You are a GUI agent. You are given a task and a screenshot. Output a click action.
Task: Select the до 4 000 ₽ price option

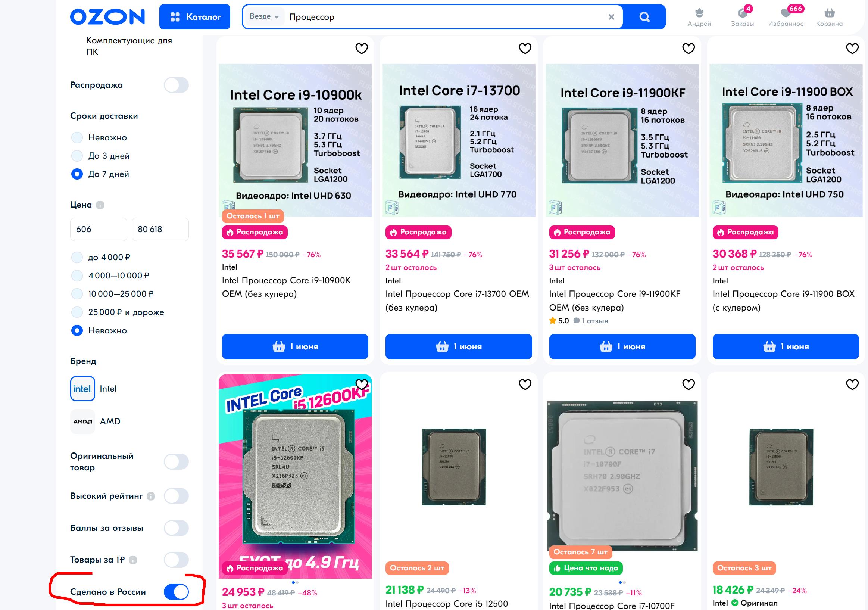[x=77, y=257]
